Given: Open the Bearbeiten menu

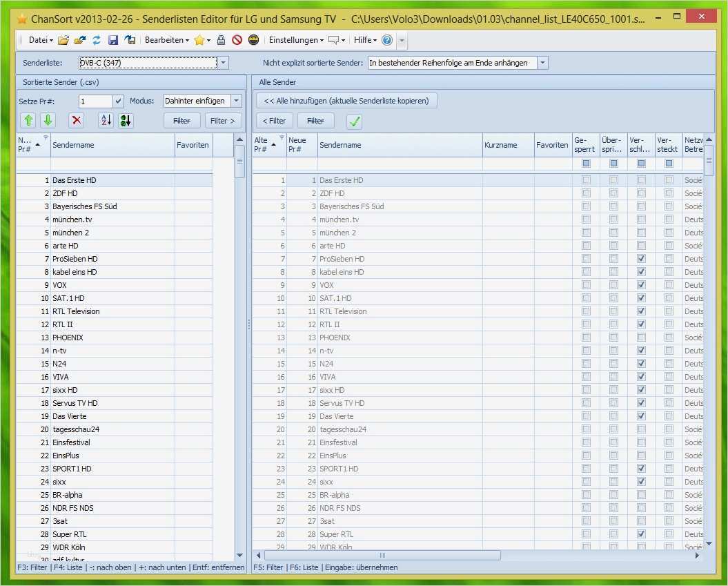Looking at the screenshot, I should pos(166,40).
